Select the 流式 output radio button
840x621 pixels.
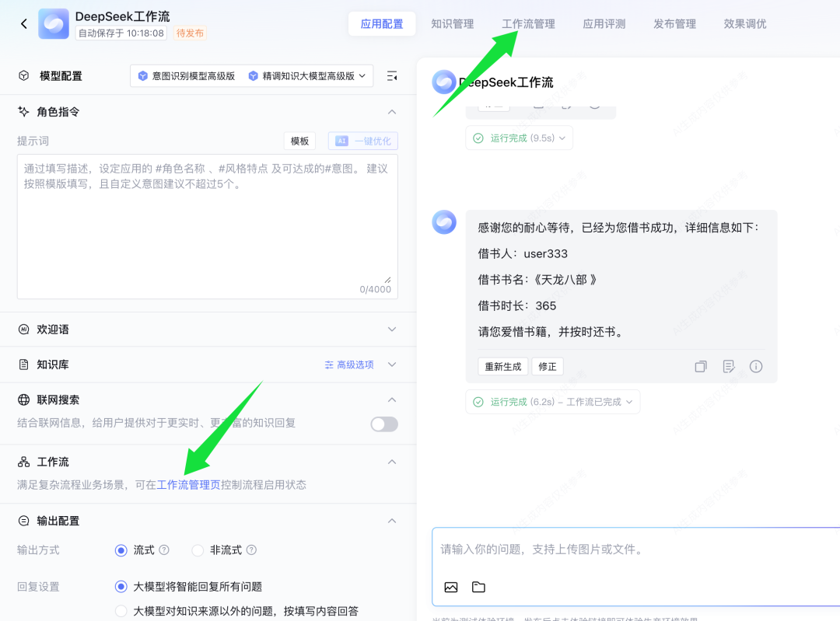click(x=121, y=550)
